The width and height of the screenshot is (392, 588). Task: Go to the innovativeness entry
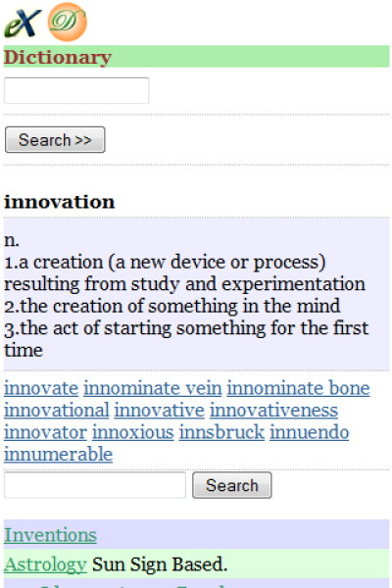[273, 411]
